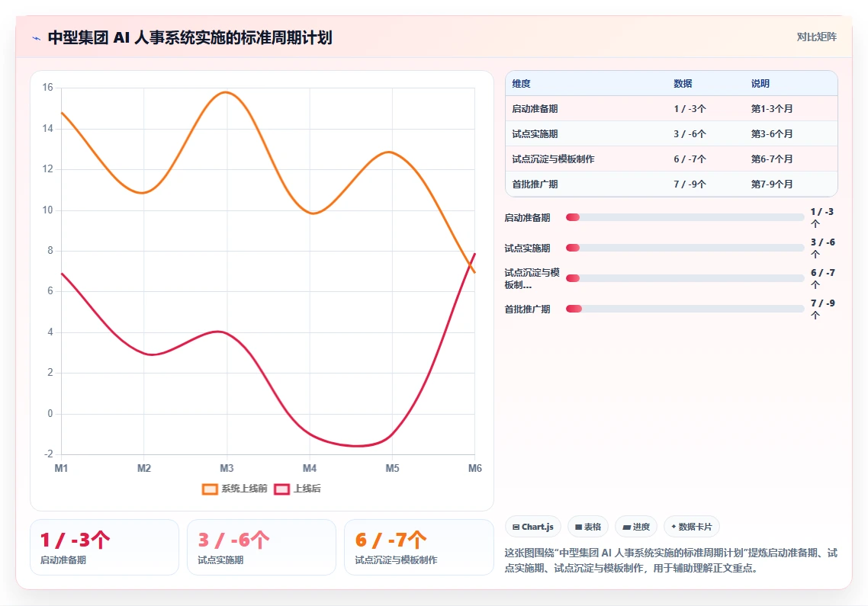This screenshot has width=868, height=606.
Task: Click the M4 axis label
Action: pyautogui.click(x=310, y=469)
